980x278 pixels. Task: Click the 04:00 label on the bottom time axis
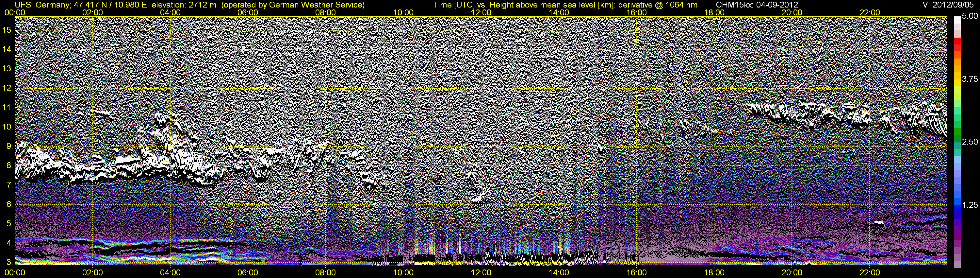click(170, 273)
